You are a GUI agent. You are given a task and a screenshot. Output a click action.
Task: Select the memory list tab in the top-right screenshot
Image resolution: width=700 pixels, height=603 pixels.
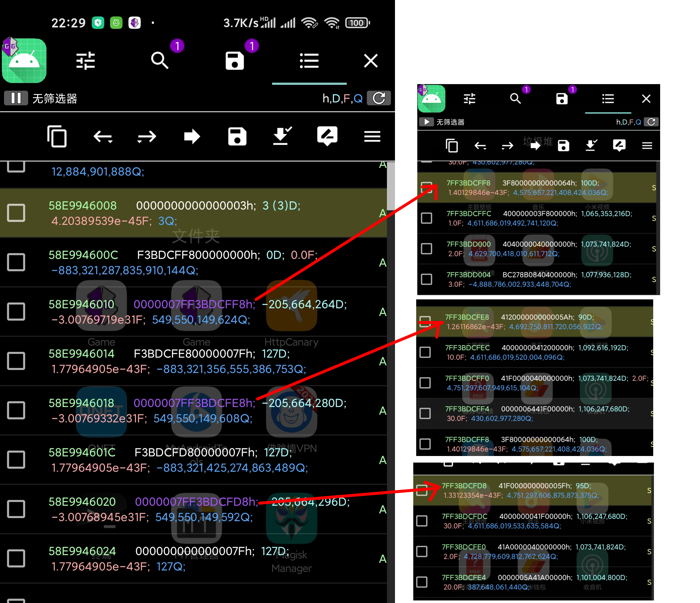(608, 99)
